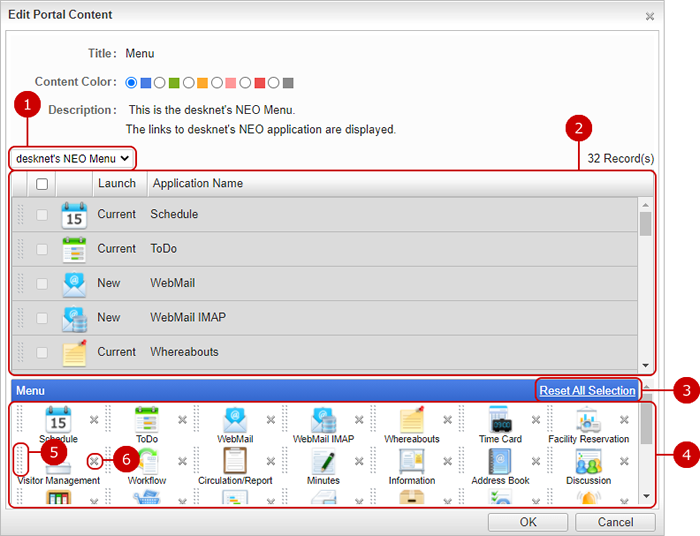The width and height of the screenshot is (700, 536).
Task: Choose the gray content color radio button
Action: pyautogui.click(x=274, y=83)
